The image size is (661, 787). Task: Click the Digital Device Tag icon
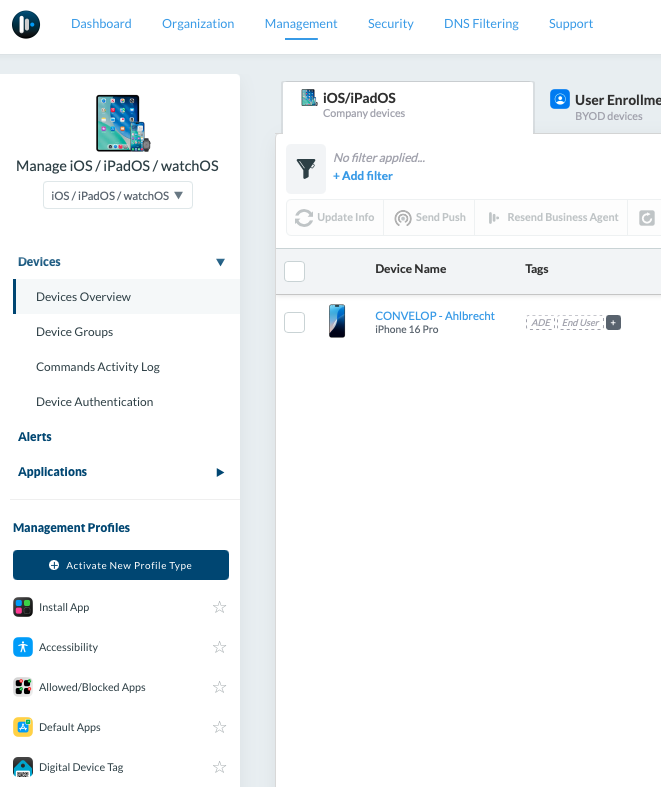click(23, 767)
